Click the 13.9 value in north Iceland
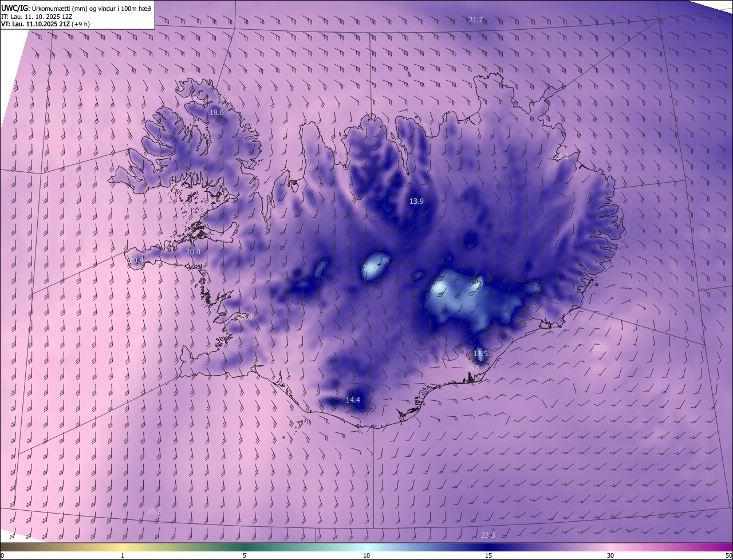The height and width of the screenshot is (560, 733). click(x=416, y=202)
